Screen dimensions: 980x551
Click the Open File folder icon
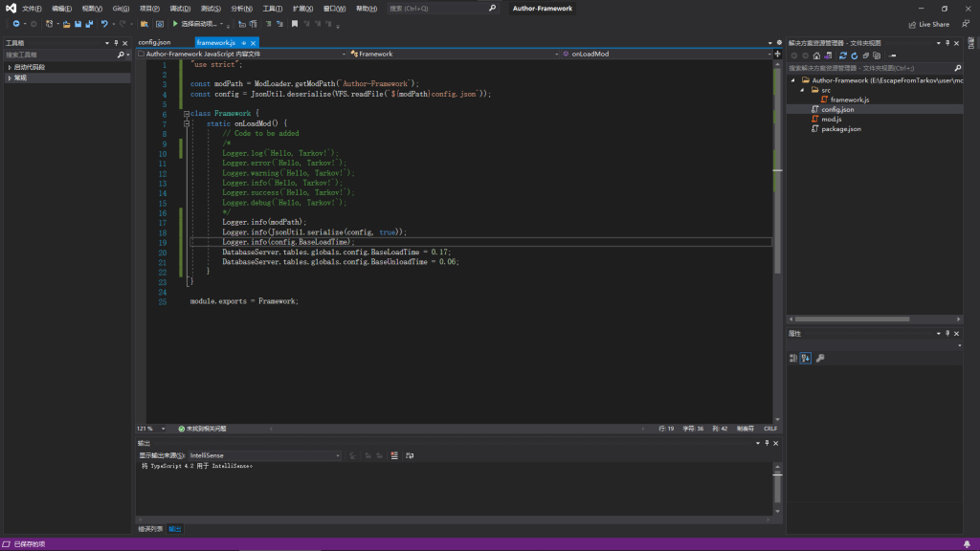pyautogui.click(x=66, y=24)
